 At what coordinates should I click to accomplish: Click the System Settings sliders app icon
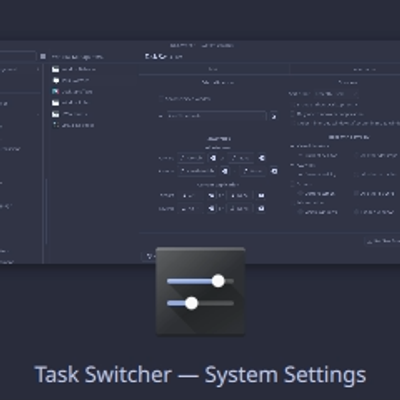pos(200,291)
